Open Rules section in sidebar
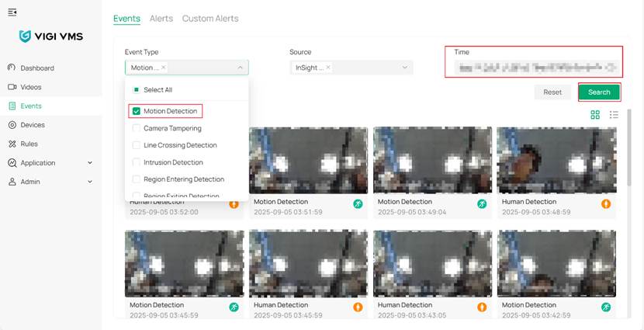Viewport: 644px width, 330px height. pyautogui.click(x=29, y=144)
